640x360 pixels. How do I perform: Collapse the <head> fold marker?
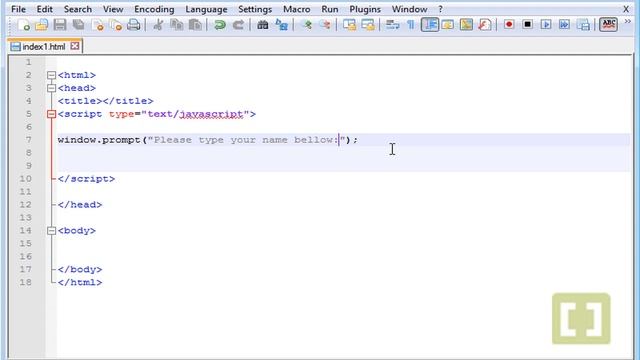(x=51, y=88)
